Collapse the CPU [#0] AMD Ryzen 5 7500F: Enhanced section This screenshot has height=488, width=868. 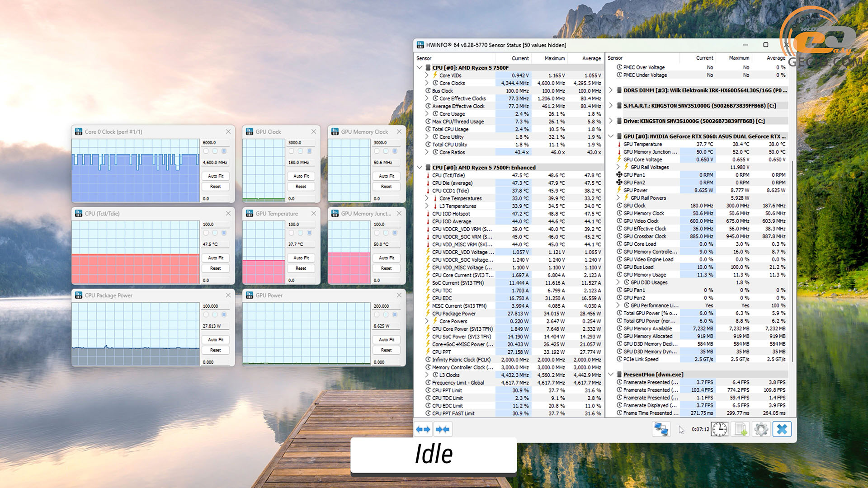pos(420,168)
